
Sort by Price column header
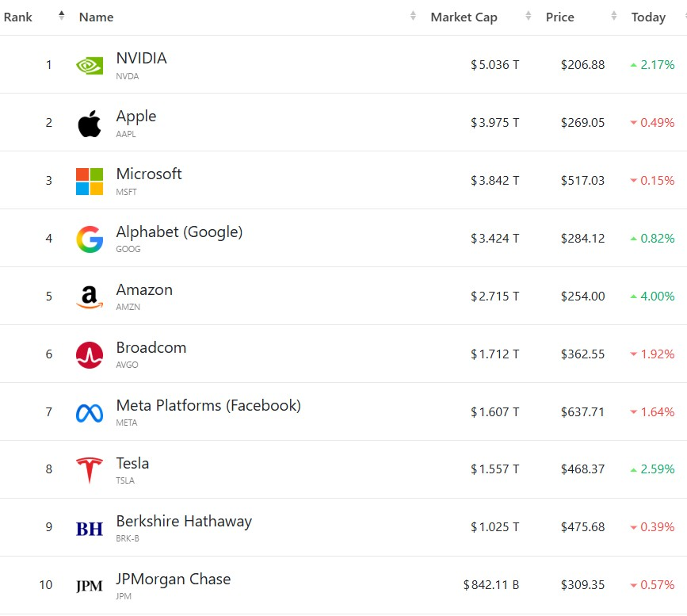(559, 17)
